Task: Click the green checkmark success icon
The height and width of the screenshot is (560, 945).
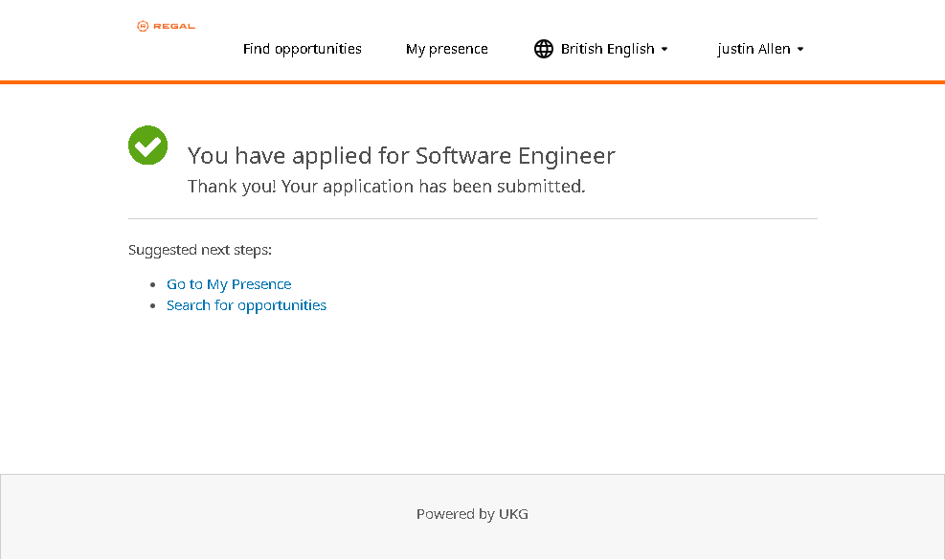Action: pyautogui.click(x=148, y=146)
